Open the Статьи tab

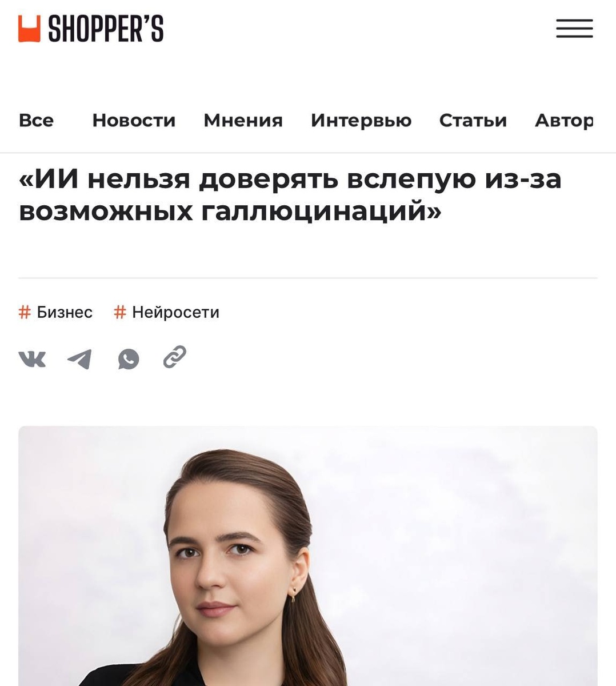click(x=473, y=121)
